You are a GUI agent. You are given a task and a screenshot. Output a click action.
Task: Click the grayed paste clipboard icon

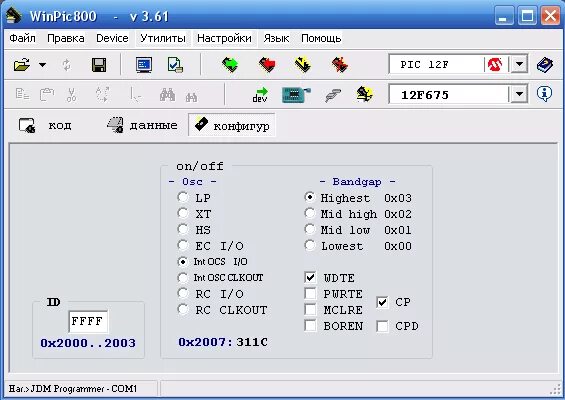pyautogui.click(x=47, y=94)
